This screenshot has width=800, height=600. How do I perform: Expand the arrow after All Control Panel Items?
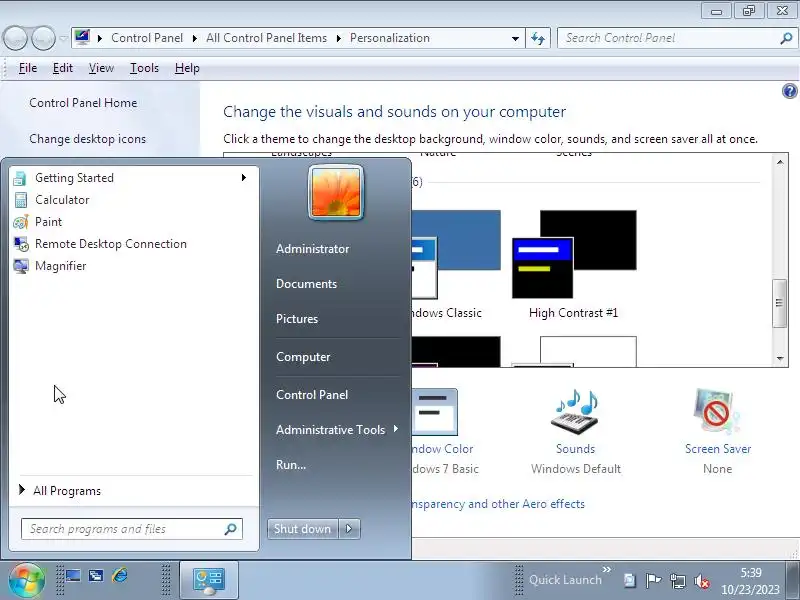(x=338, y=38)
